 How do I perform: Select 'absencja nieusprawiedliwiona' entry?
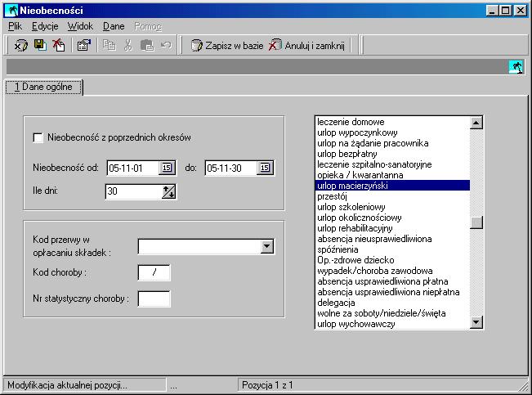392,239
